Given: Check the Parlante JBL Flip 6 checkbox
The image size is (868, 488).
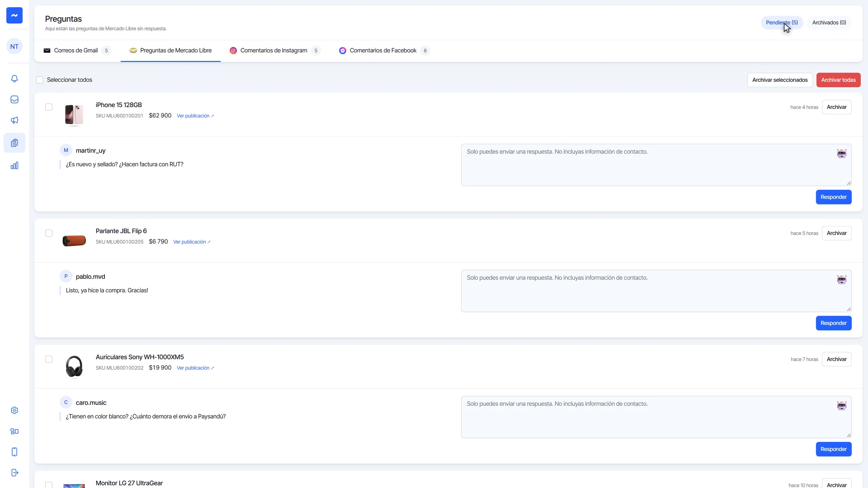Looking at the screenshot, I should pyautogui.click(x=49, y=233).
